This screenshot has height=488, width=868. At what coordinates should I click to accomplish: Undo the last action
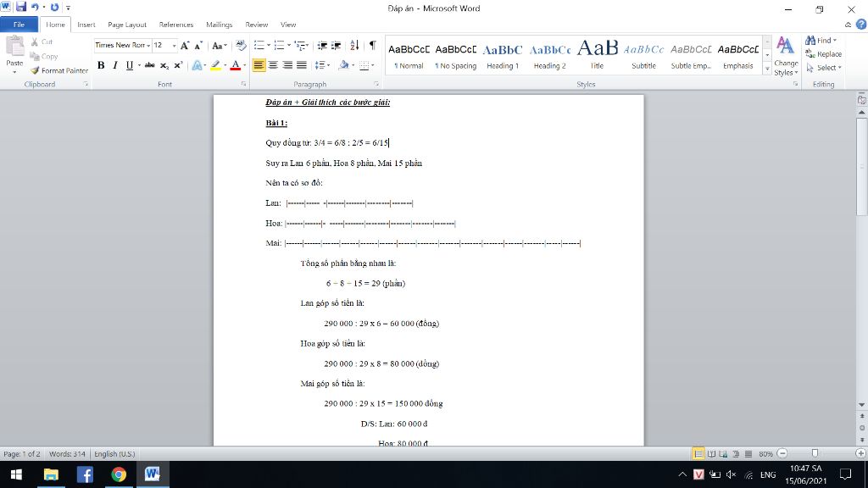(34, 7)
